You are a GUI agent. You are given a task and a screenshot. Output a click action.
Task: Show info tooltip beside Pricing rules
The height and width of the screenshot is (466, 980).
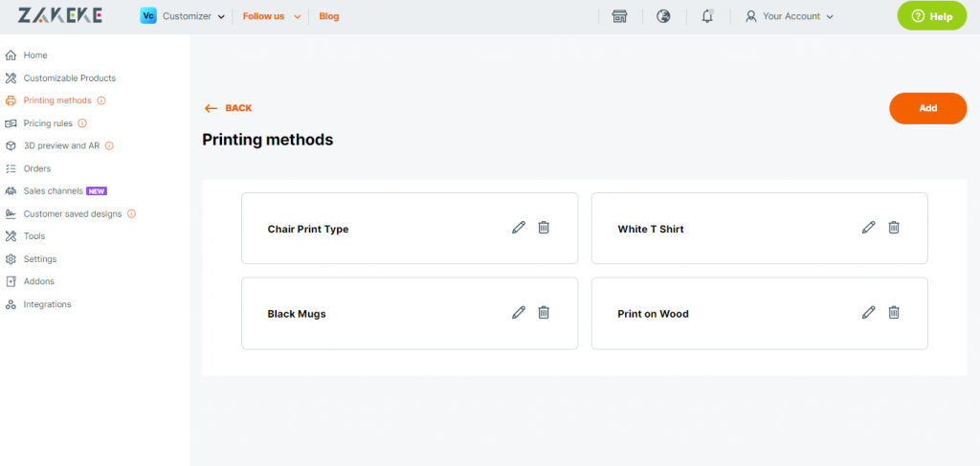(x=82, y=123)
